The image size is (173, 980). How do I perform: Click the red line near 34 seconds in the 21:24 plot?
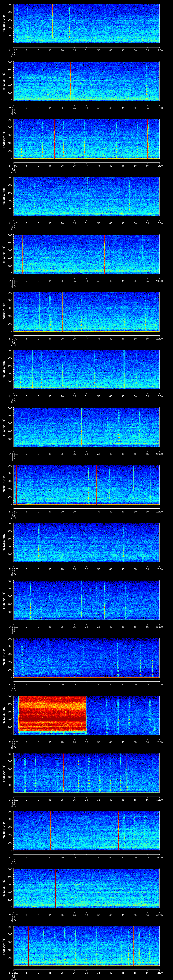[x=97, y=485]
